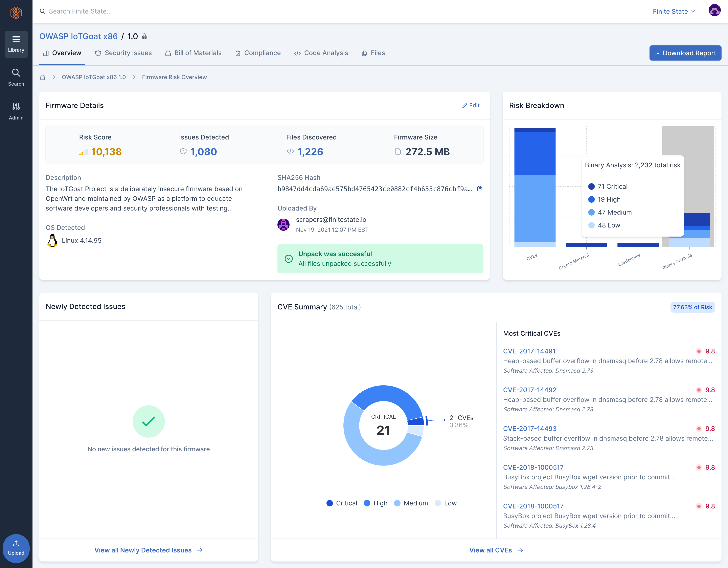This screenshot has width=728, height=568.
Task: Click the Linux penguin OS icon
Action: point(52,240)
